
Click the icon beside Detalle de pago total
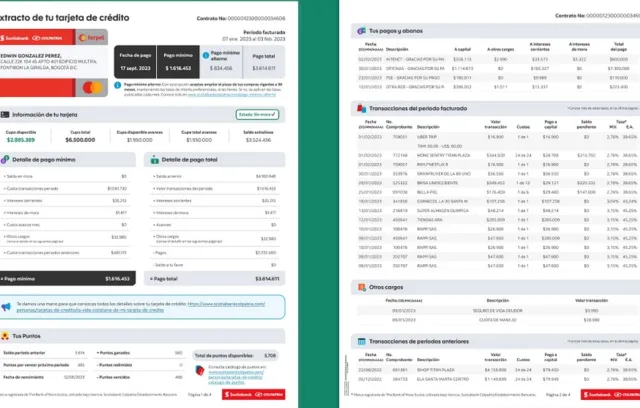[x=154, y=160]
